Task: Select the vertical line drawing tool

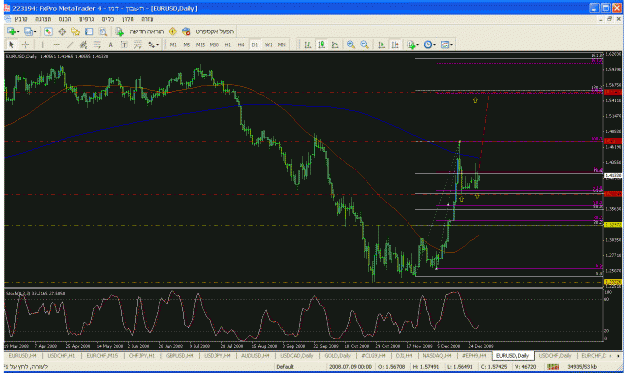Action: [43, 45]
